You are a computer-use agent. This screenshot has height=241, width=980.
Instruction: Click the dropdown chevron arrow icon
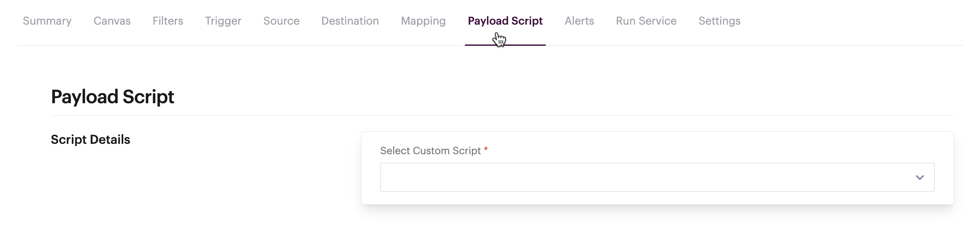pos(919,178)
